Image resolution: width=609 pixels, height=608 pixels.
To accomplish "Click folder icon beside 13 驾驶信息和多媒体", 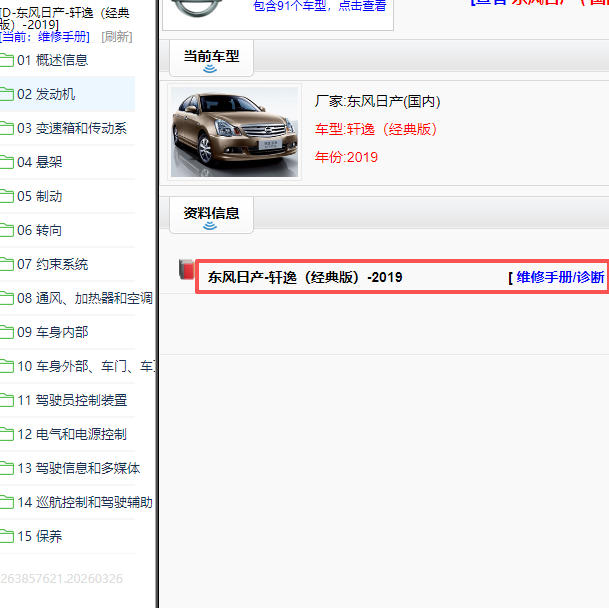I will 6,468.
